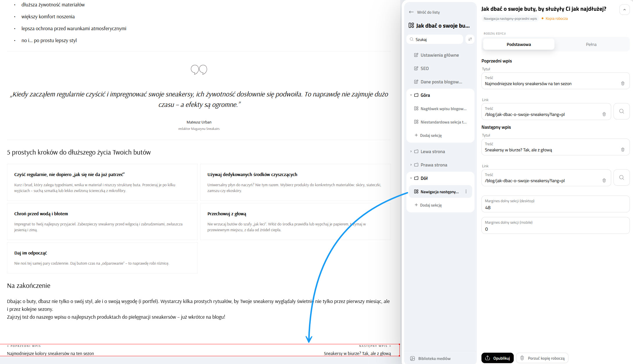Collapse header panel with top-right chevron
The width and height of the screenshot is (633, 364).
[x=624, y=10]
